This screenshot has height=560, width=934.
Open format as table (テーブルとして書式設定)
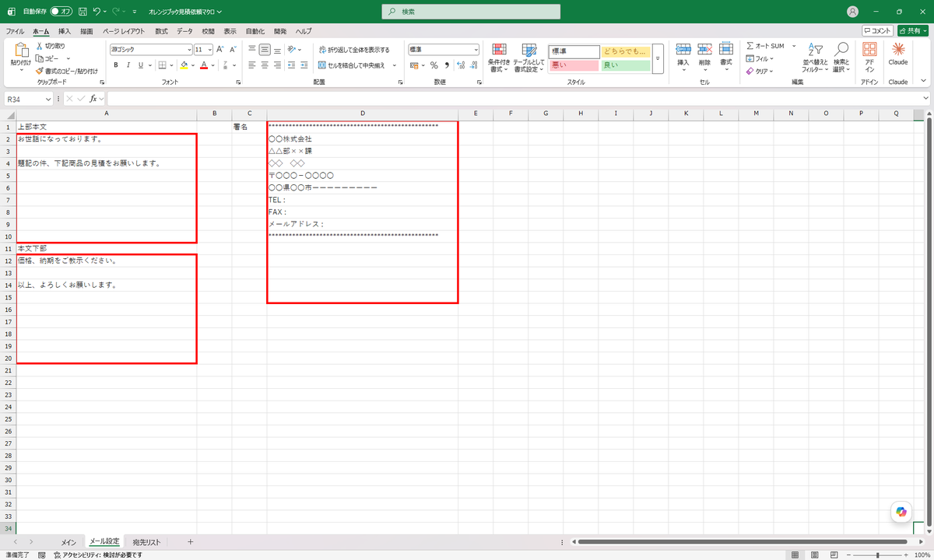(x=529, y=58)
